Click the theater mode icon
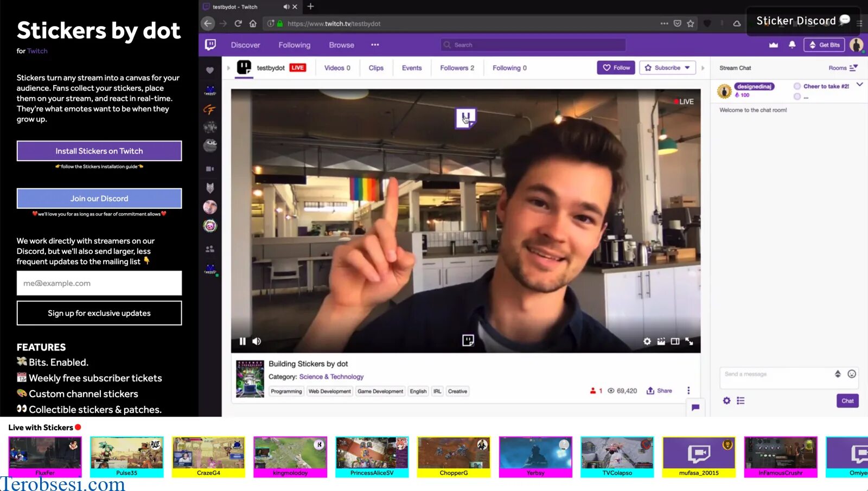 click(675, 341)
